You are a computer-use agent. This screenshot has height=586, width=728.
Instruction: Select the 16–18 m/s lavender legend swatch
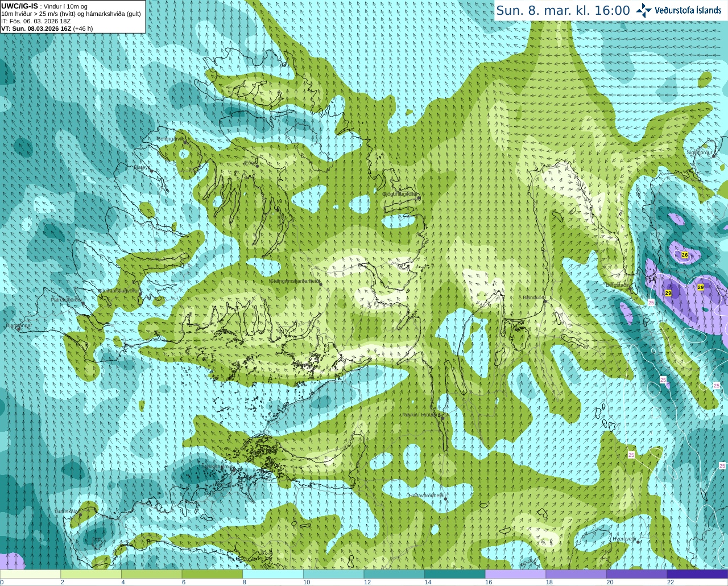point(515,574)
